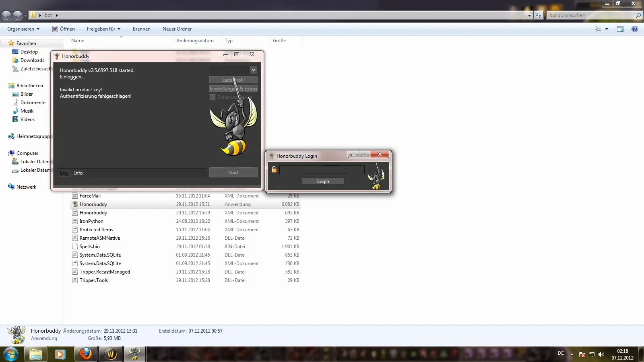Click the bee mascot in Honorbuddy Login window
644x362 pixels.
(x=376, y=176)
